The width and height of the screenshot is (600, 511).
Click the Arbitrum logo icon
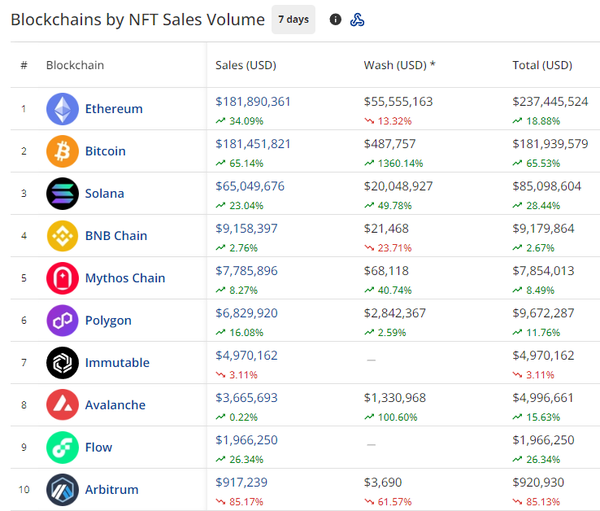pos(62,490)
